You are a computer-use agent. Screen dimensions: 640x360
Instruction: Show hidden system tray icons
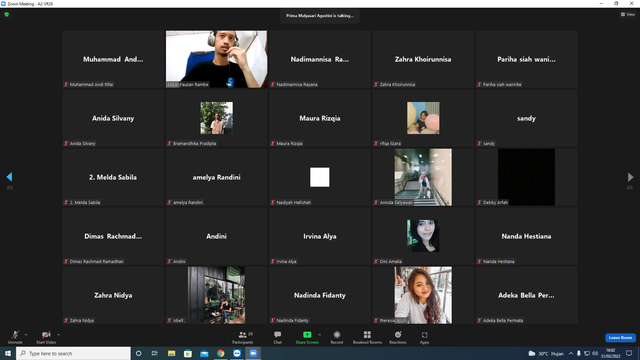click(x=571, y=353)
